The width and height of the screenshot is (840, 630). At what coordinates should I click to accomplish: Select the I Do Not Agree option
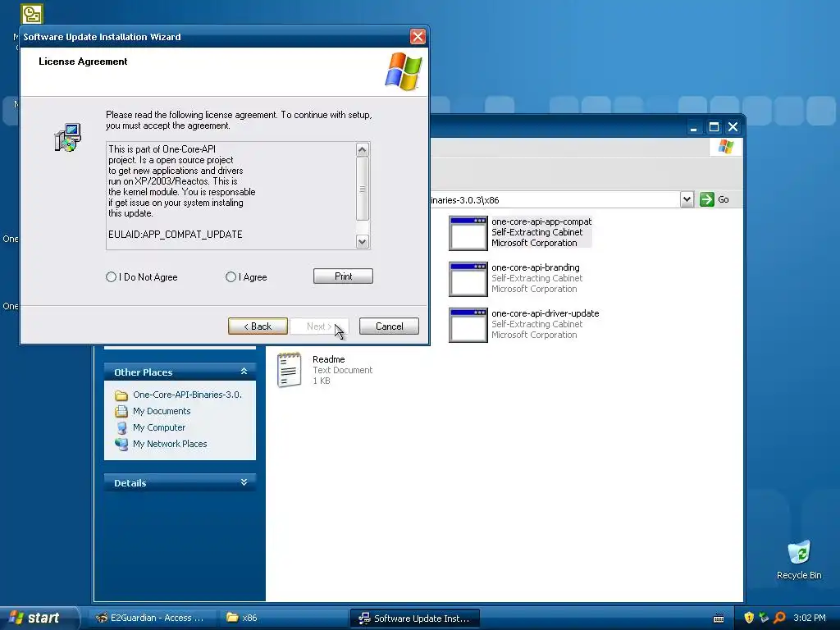pyautogui.click(x=111, y=277)
